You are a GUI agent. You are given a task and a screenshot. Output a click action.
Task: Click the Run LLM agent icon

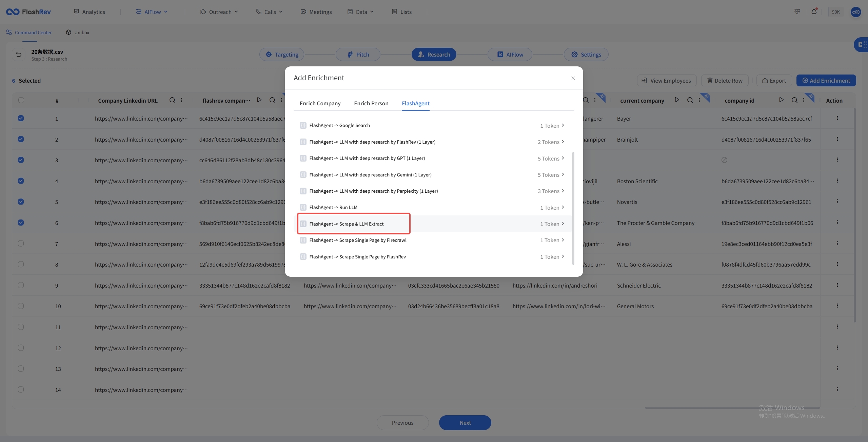(x=303, y=207)
